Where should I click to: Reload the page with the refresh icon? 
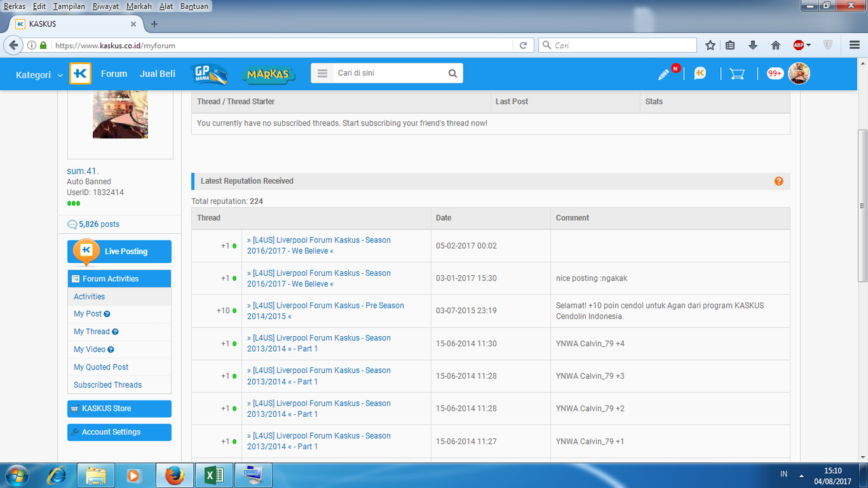tap(523, 45)
